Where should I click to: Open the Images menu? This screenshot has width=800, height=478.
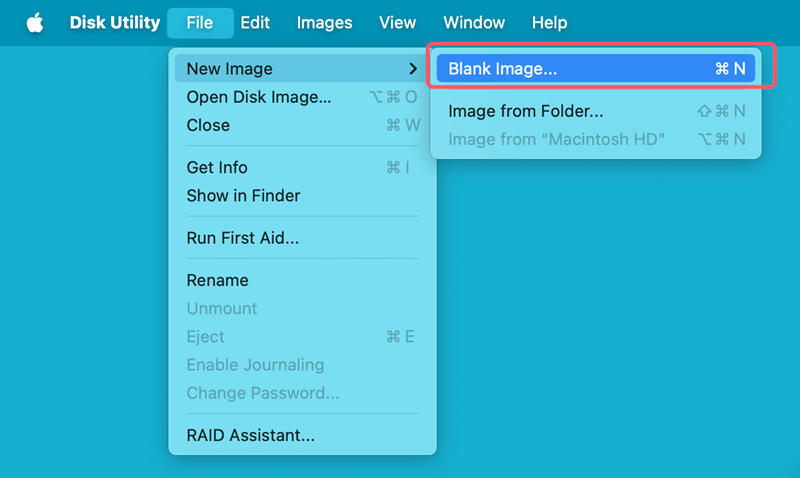(x=324, y=23)
